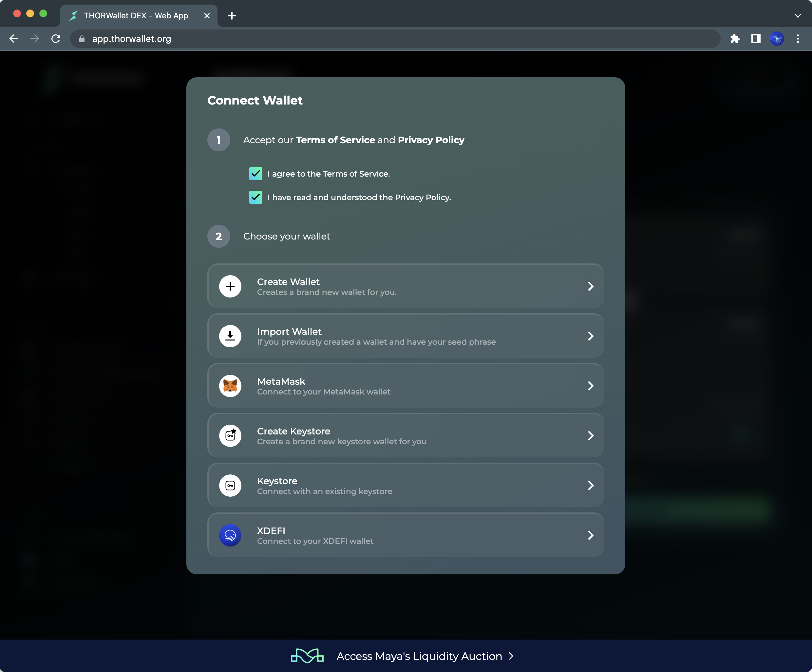Open XDEFI row chevron

pyautogui.click(x=591, y=535)
